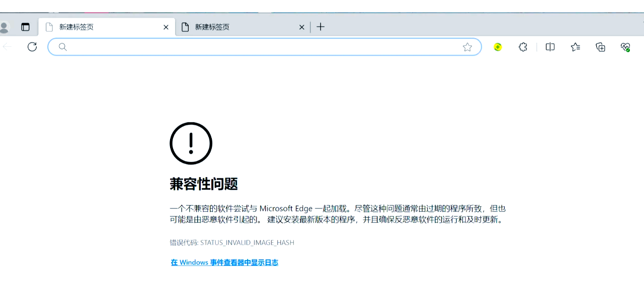Click the exclamation warning icon

click(191, 143)
